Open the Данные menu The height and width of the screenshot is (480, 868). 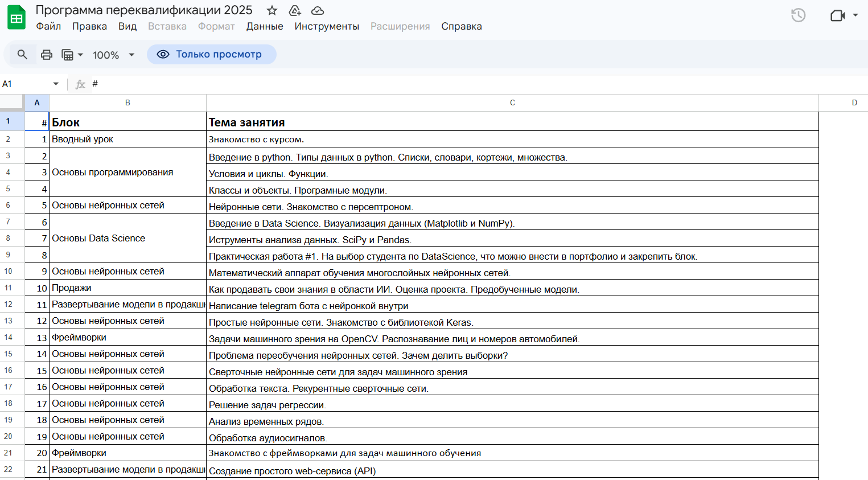265,26
